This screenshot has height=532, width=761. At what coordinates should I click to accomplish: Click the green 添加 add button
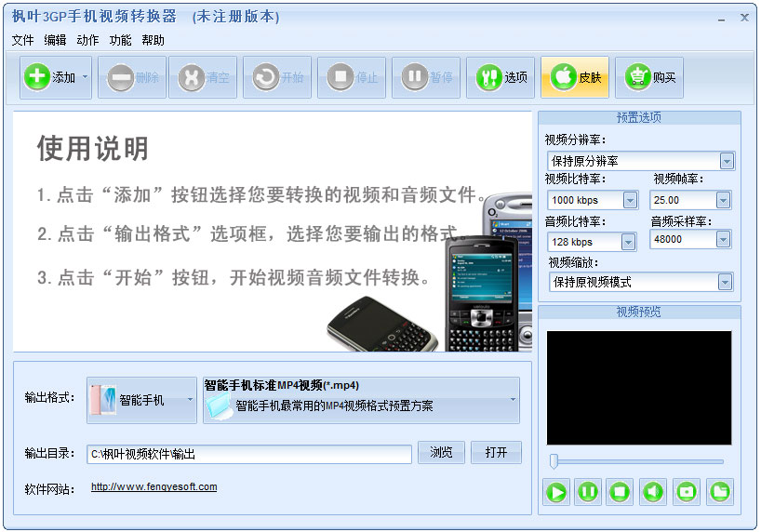tap(55, 77)
